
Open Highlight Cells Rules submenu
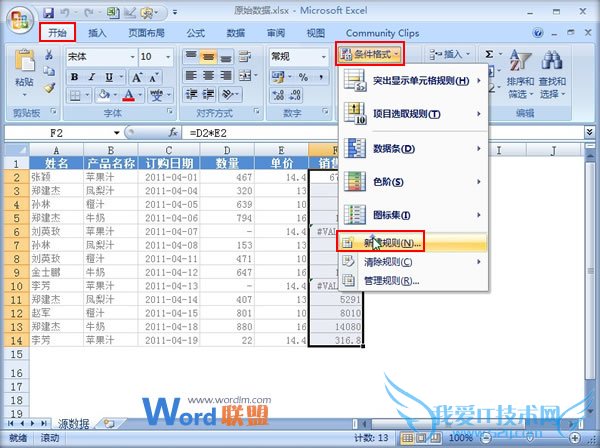point(413,81)
